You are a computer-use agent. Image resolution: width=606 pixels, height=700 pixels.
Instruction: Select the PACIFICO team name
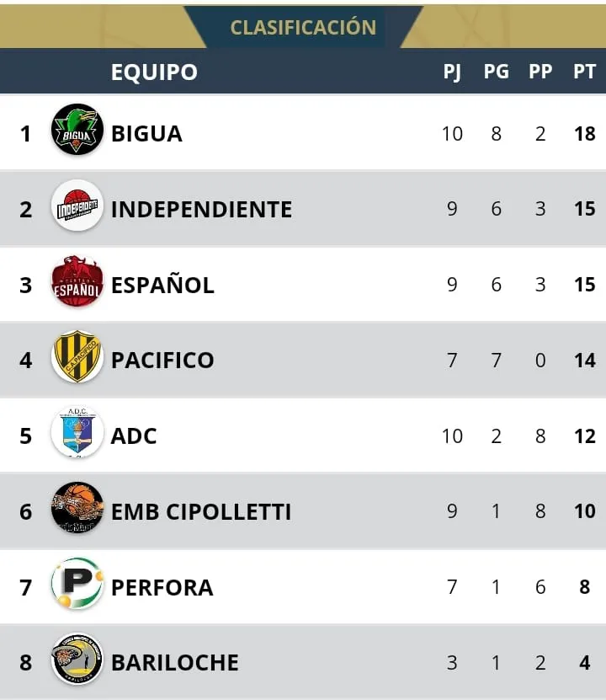click(162, 361)
